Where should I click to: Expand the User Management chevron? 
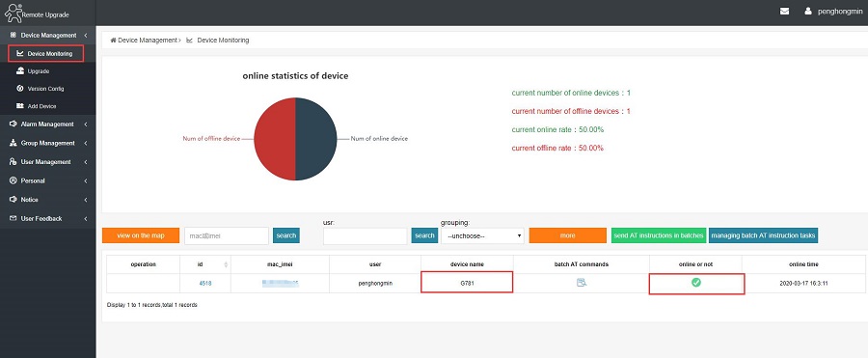pyautogui.click(x=86, y=162)
